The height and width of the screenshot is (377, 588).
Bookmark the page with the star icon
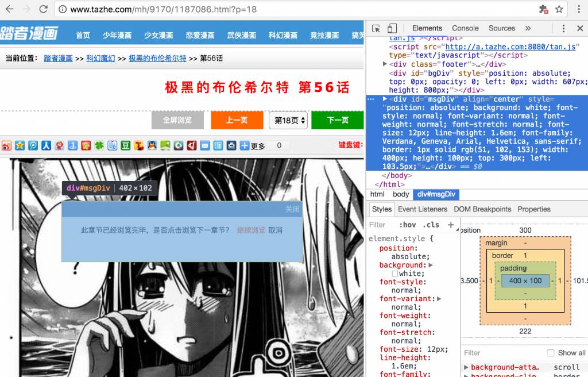(x=559, y=9)
